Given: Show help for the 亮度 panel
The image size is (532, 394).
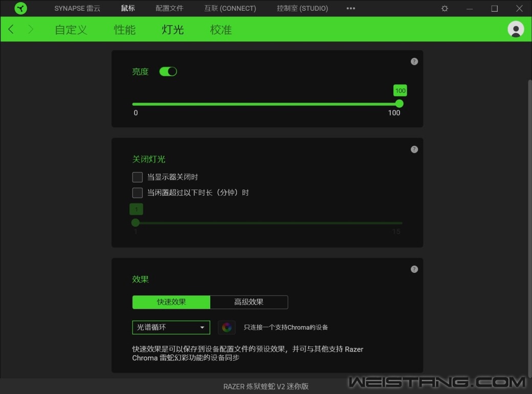Looking at the screenshot, I should [x=414, y=61].
